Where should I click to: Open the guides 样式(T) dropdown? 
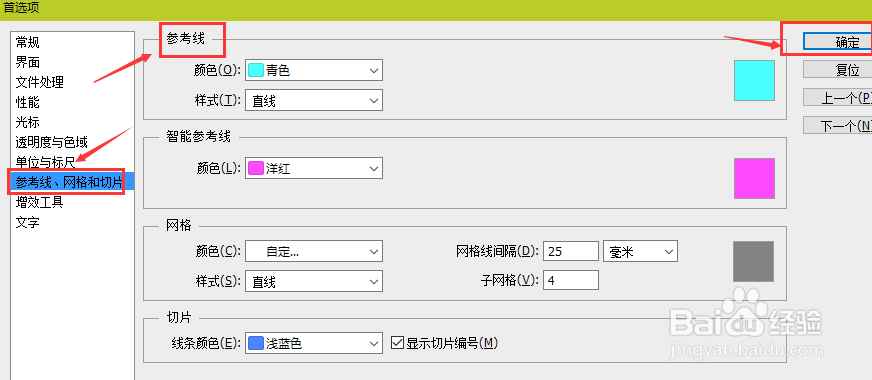(314, 100)
